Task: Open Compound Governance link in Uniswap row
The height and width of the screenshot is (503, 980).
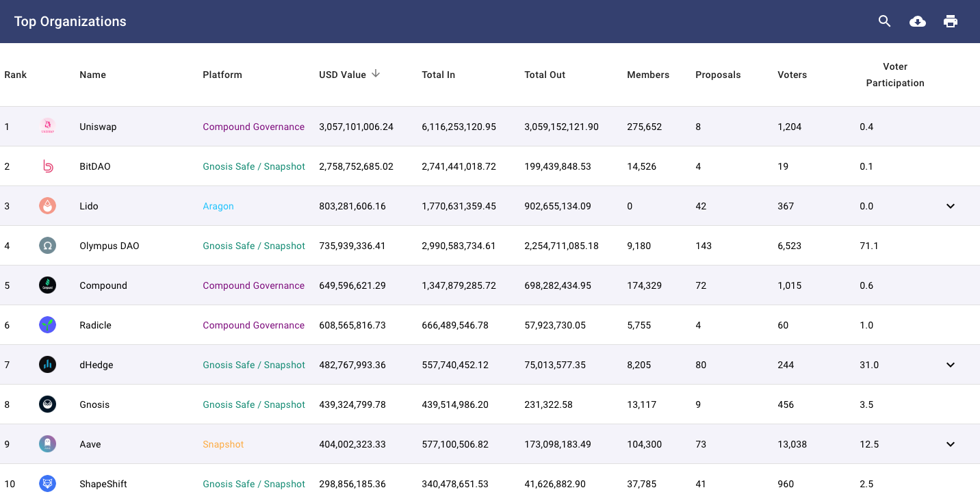Action: (x=253, y=127)
